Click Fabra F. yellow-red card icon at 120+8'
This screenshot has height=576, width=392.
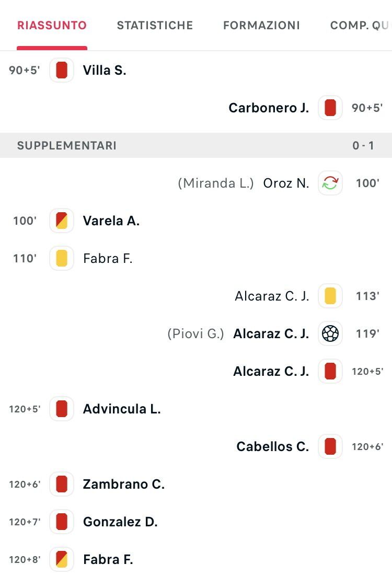point(62,559)
